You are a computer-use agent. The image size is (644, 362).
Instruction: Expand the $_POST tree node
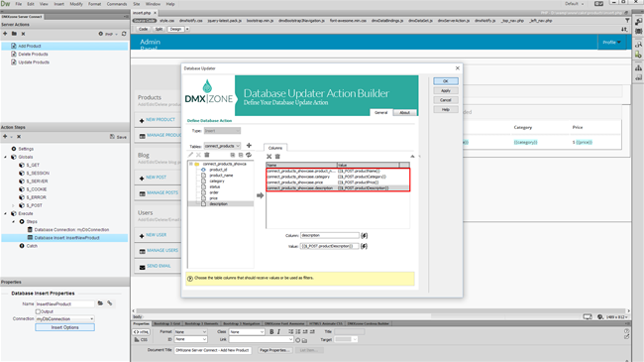click(13, 205)
